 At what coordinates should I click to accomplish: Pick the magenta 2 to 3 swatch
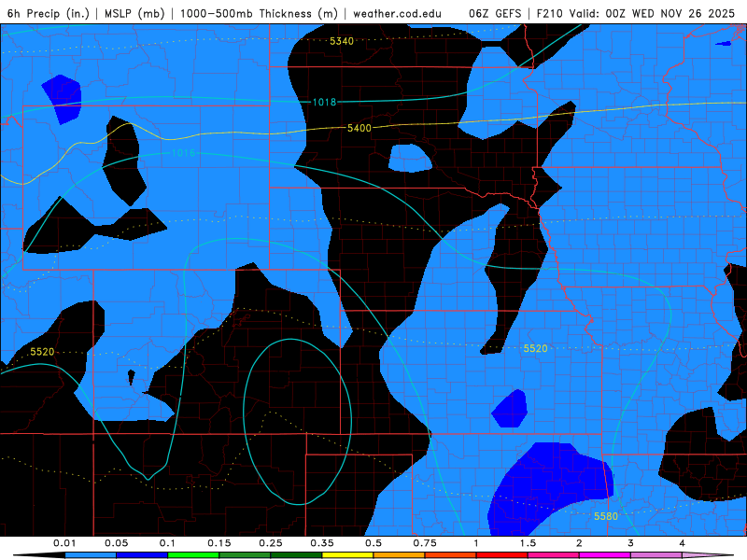pos(605,555)
